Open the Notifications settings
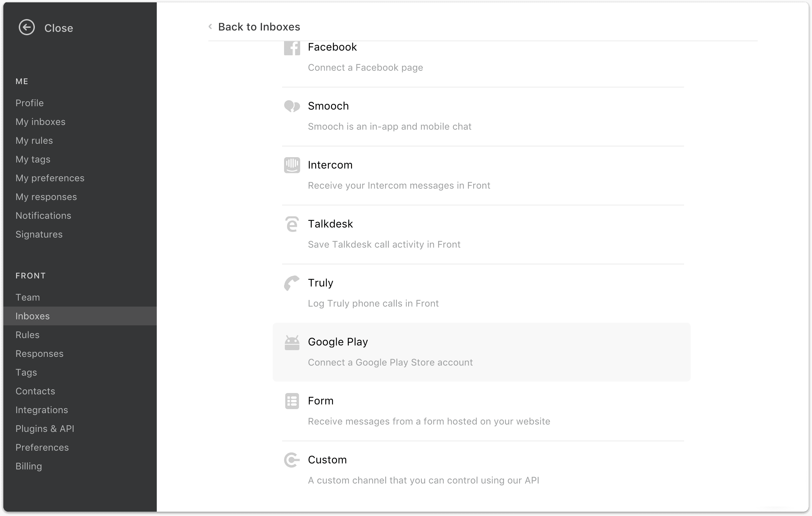The width and height of the screenshot is (812, 516). (44, 215)
